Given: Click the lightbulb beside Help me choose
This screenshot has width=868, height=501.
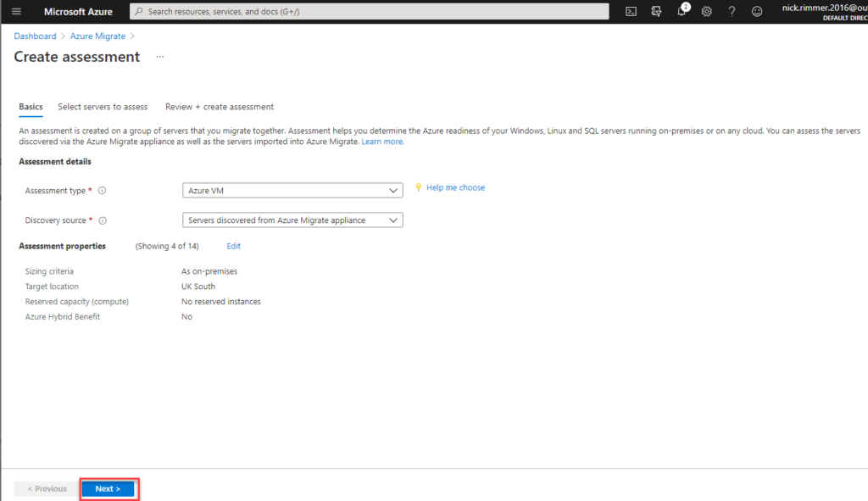Looking at the screenshot, I should [419, 187].
